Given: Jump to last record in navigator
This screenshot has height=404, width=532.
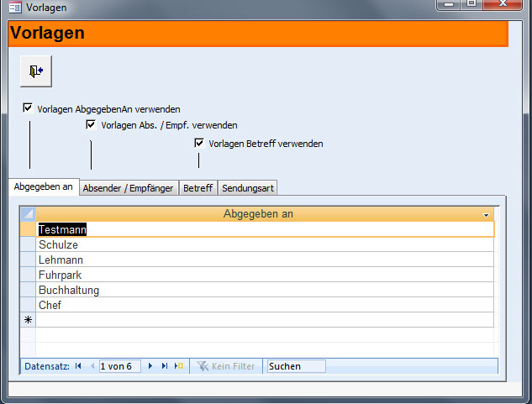Looking at the screenshot, I should 165,366.
